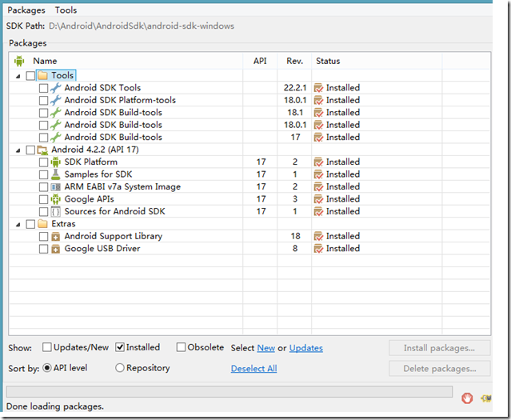Click the installed status icon of Android SDK Tools
This screenshot has height=420, width=511.
(x=318, y=88)
